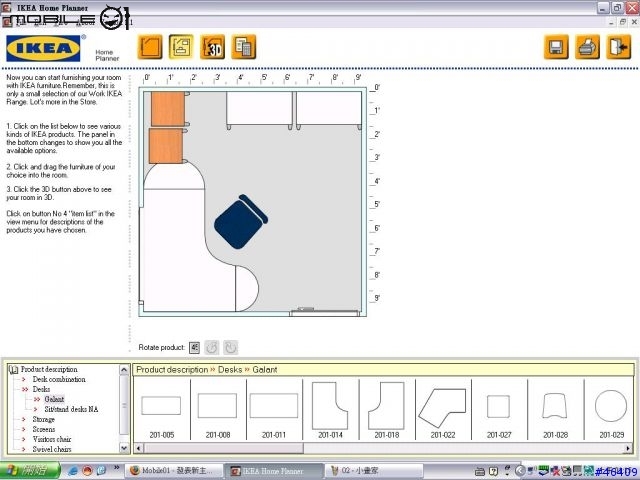Print the room plan
Screen dimensions: 640x480
tap(587, 47)
